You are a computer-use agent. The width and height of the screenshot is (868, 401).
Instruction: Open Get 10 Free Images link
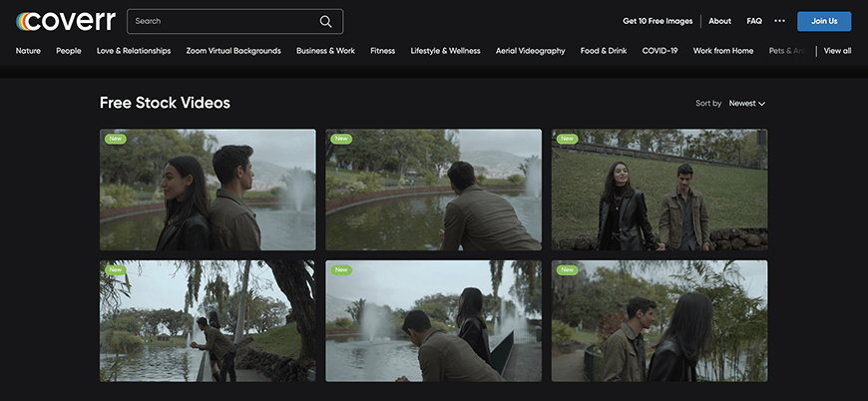point(656,21)
